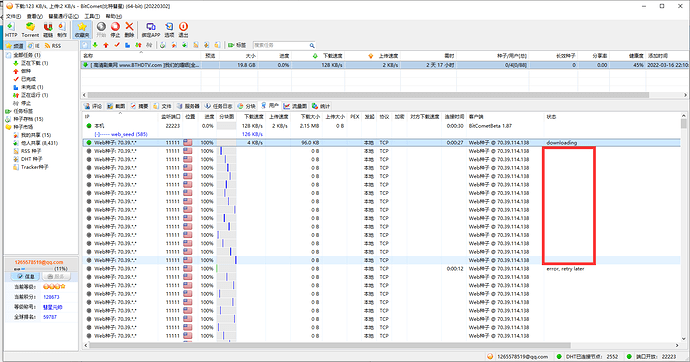This screenshot has width=690, height=362.
Task: Click the peer list vertical scrollbar
Action: click(684, 227)
